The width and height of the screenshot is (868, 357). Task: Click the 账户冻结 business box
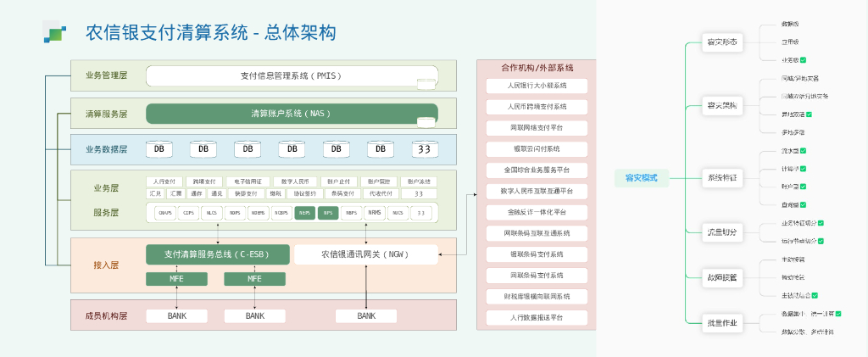pyautogui.click(x=419, y=181)
